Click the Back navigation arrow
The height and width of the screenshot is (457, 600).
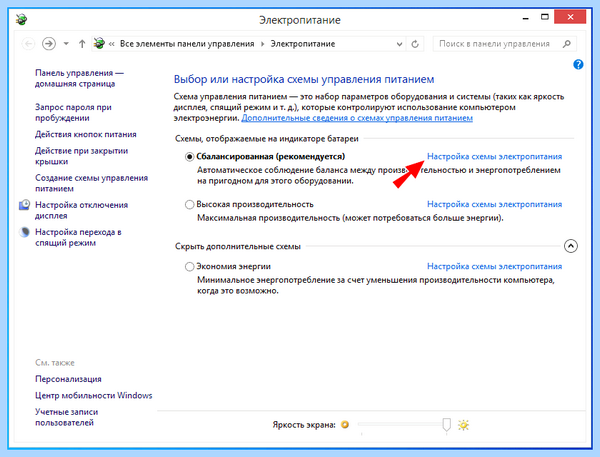tap(28, 44)
